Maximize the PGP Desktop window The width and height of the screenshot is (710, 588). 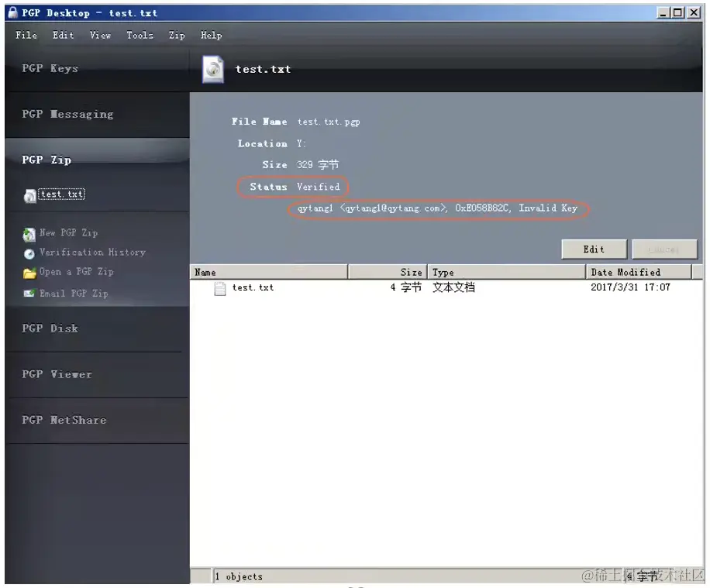coord(678,12)
